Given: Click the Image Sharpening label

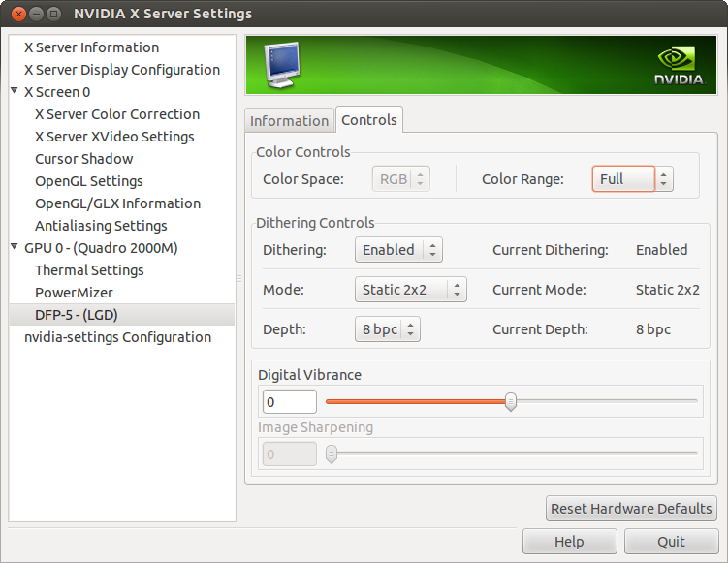Looking at the screenshot, I should 316,427.
